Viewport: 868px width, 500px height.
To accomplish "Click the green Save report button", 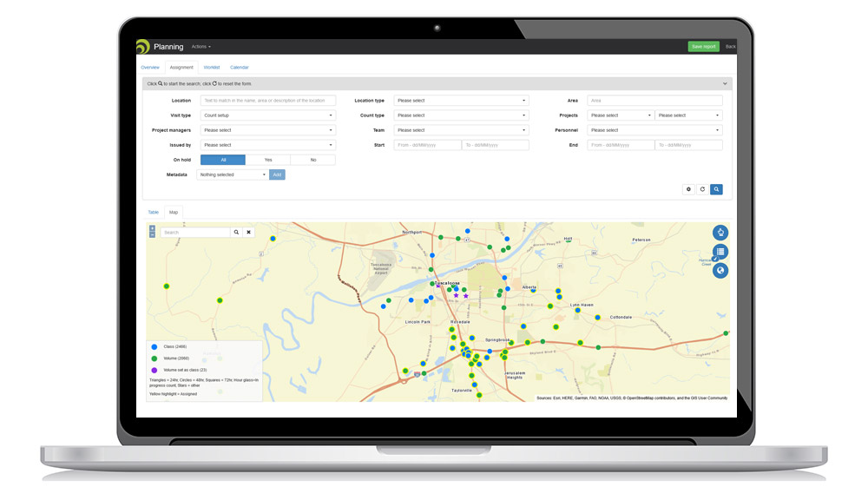I will point(703,47).
